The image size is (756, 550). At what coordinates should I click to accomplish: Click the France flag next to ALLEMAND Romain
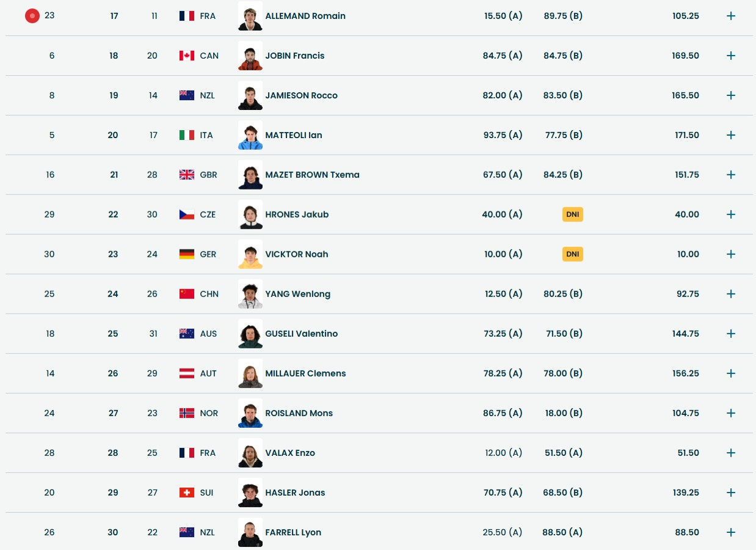(x=186, y=16)
